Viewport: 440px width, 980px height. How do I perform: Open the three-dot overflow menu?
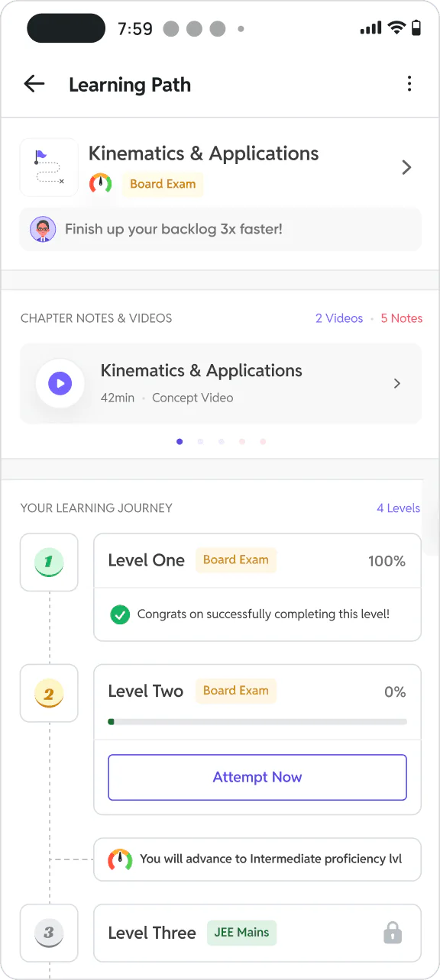click(409, 84)
